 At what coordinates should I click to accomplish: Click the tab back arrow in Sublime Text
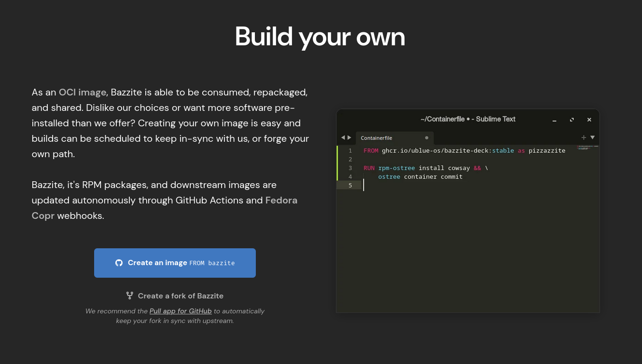(x=343, y=137)
